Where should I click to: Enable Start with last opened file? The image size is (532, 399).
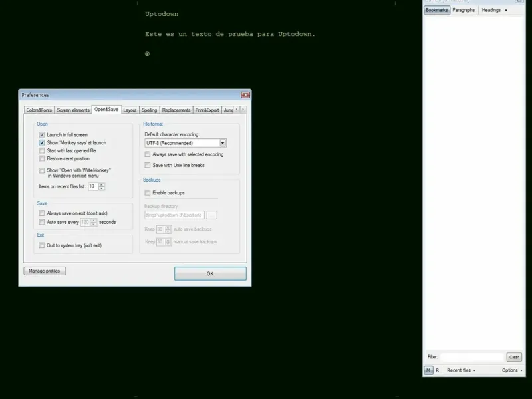coord(42,150)
